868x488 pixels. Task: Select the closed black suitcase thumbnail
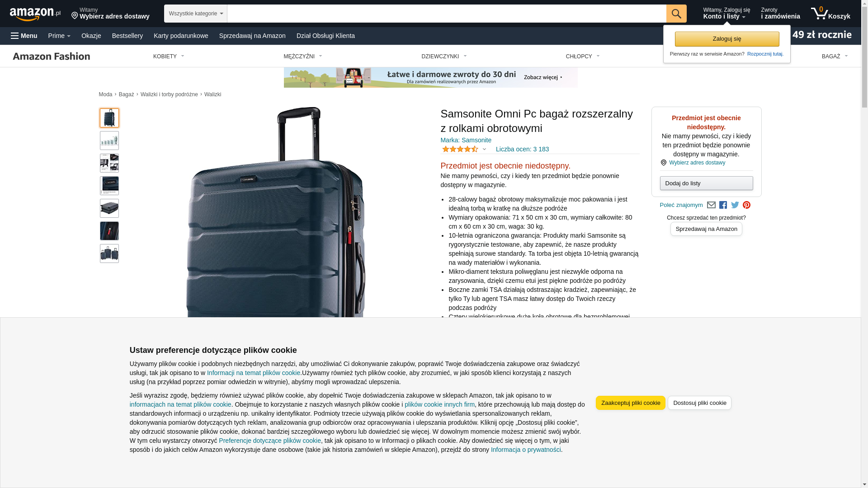109,208
